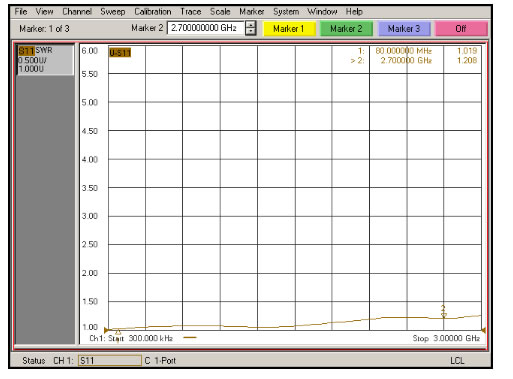Click the 'Stop 3.00000 GHz' label

(446, 338)
